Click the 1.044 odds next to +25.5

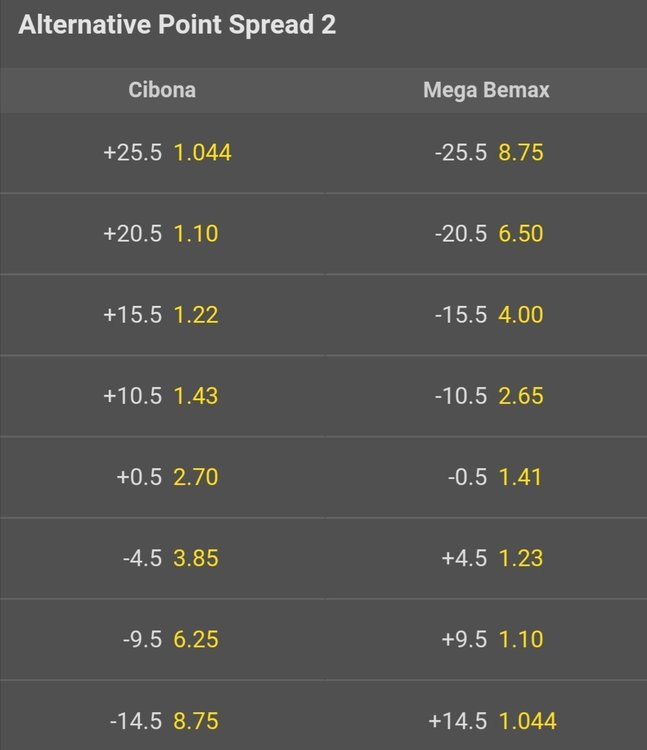(202, 153)
